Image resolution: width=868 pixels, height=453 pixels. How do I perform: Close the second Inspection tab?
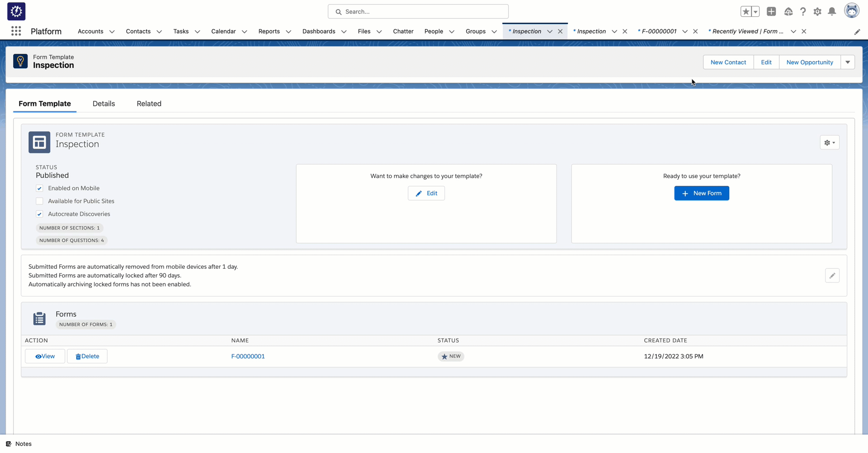(x=625, y=31)
